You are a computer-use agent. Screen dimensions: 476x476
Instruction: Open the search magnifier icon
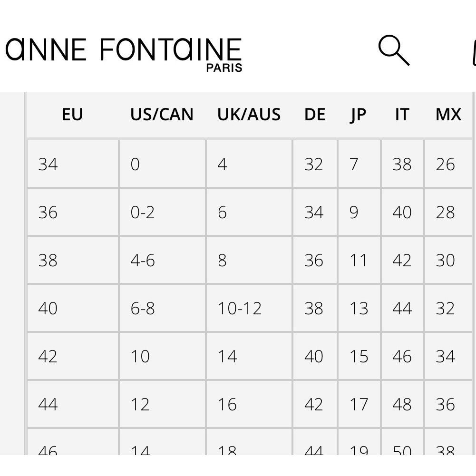(x=394, y=50)
